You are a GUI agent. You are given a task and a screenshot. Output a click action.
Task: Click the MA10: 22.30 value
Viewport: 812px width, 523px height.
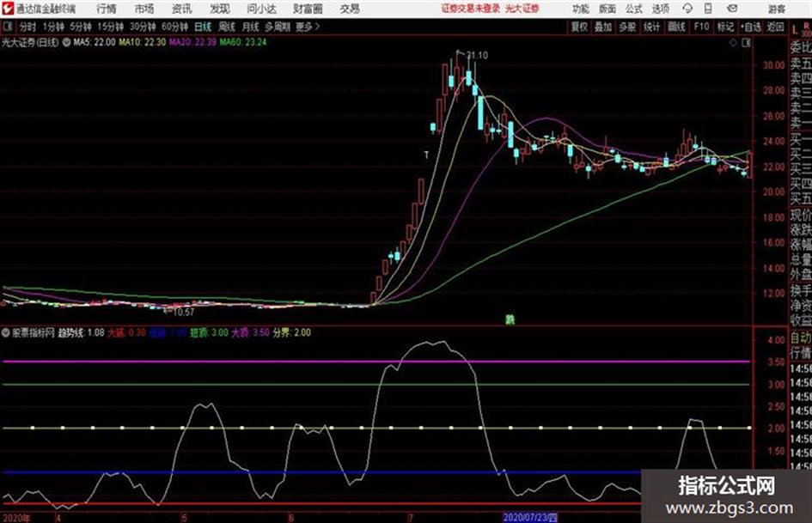143,42
